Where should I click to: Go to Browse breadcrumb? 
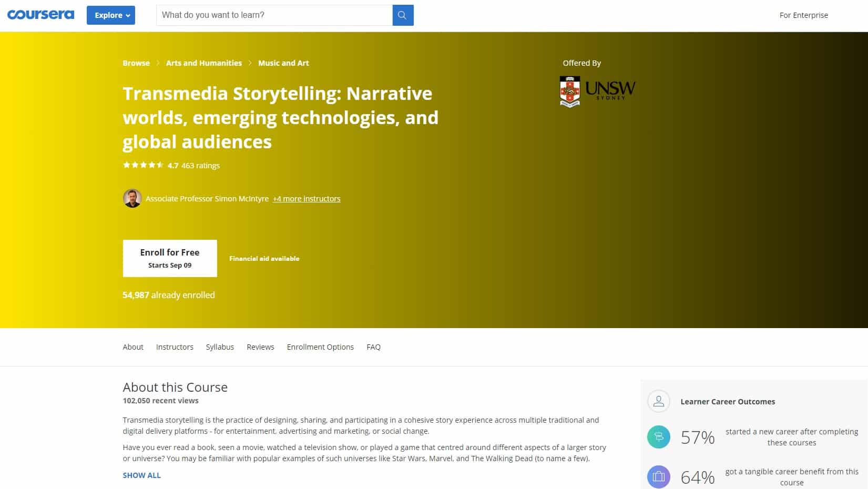click(x=136, y=63)
